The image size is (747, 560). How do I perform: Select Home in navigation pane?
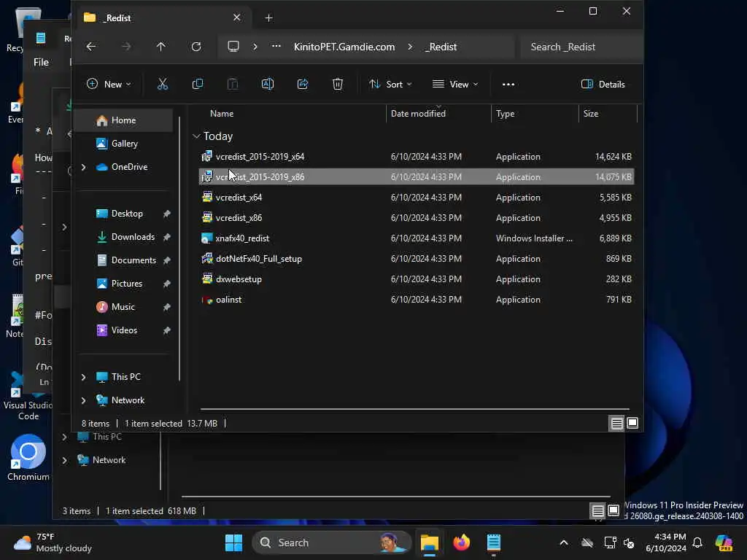[124, 120]
